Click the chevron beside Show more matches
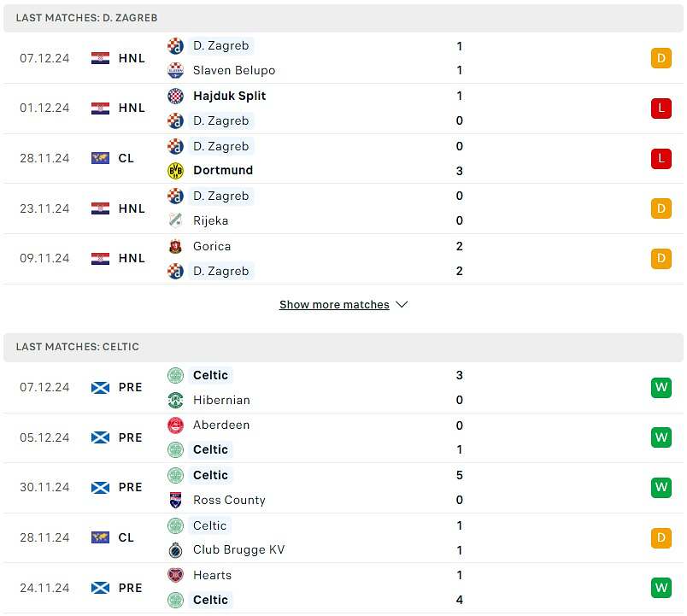 point(402,304)
